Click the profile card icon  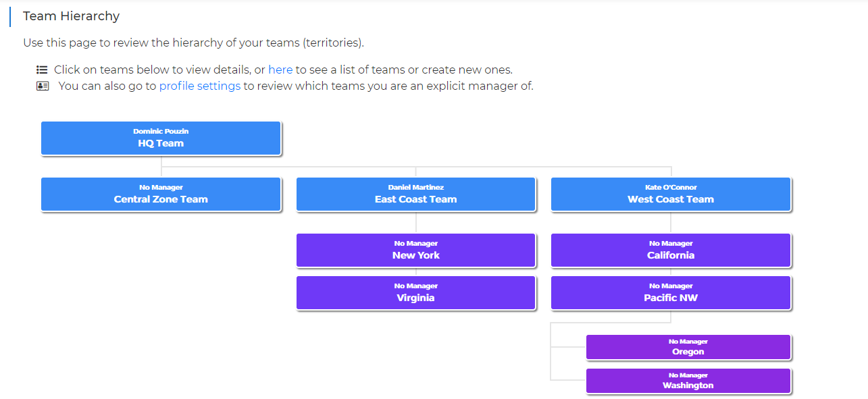(x=43, y=86)
